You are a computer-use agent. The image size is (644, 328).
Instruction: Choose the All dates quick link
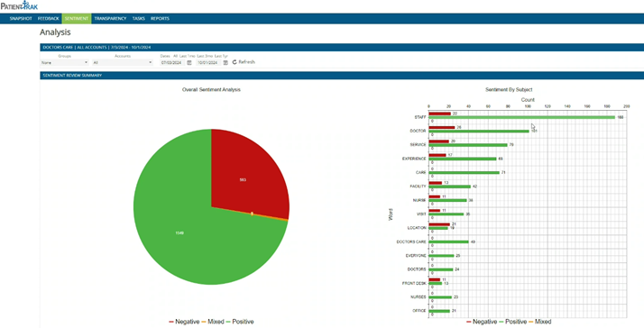click(x=175, y=56)
